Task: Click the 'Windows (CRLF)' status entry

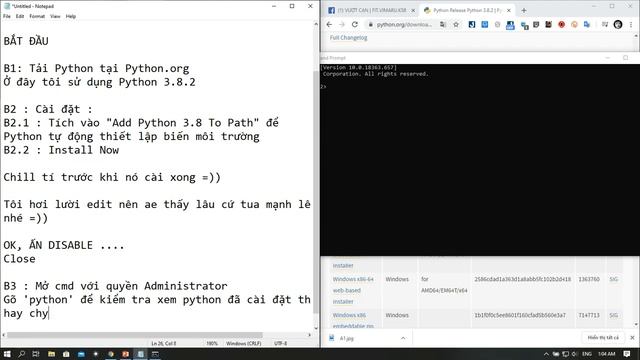Action: coord(244,344)
